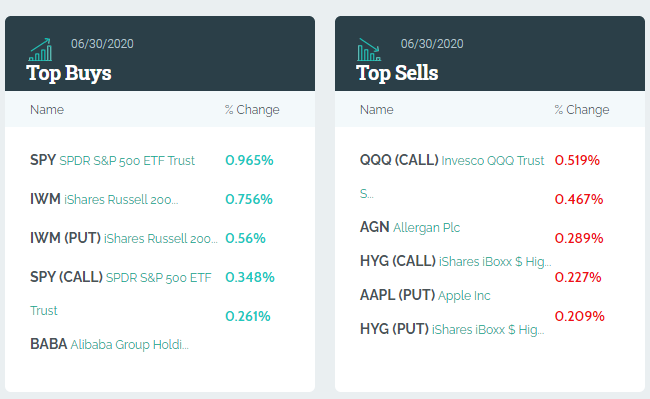Click the % Change column header in Top Sells
The height and width of the screenshot is (399, 650).
[x=582, y=110]
